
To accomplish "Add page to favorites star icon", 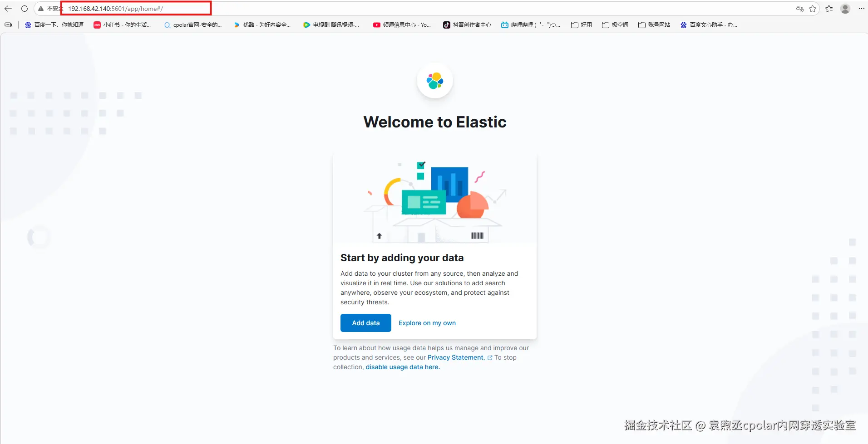I will (x=813, y=9).
